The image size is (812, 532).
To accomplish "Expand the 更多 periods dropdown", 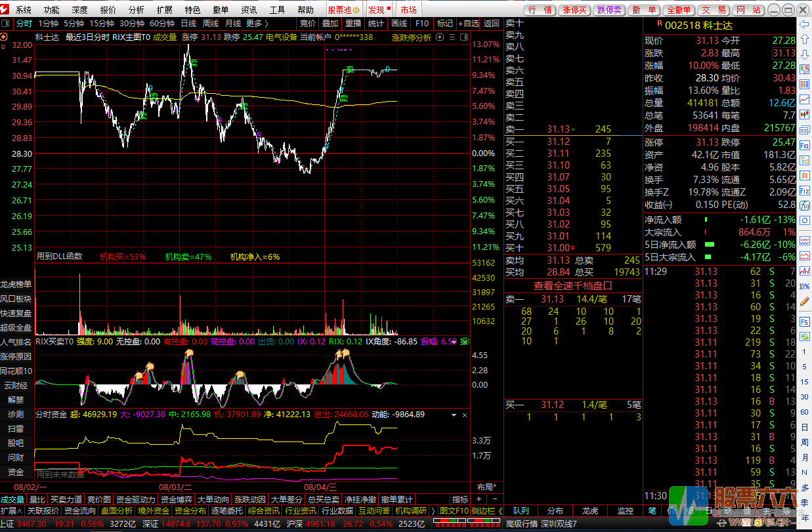I will (x=256, y=24).
